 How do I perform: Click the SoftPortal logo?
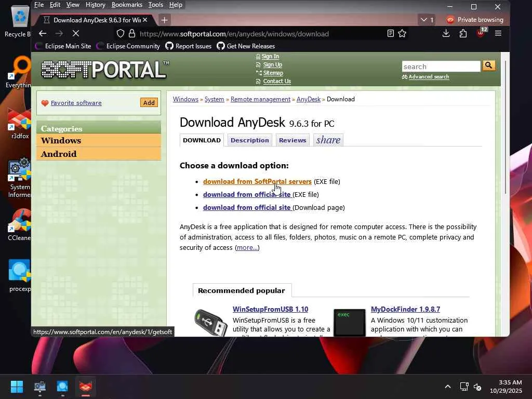pyautogui.click(x=105, y=70)
